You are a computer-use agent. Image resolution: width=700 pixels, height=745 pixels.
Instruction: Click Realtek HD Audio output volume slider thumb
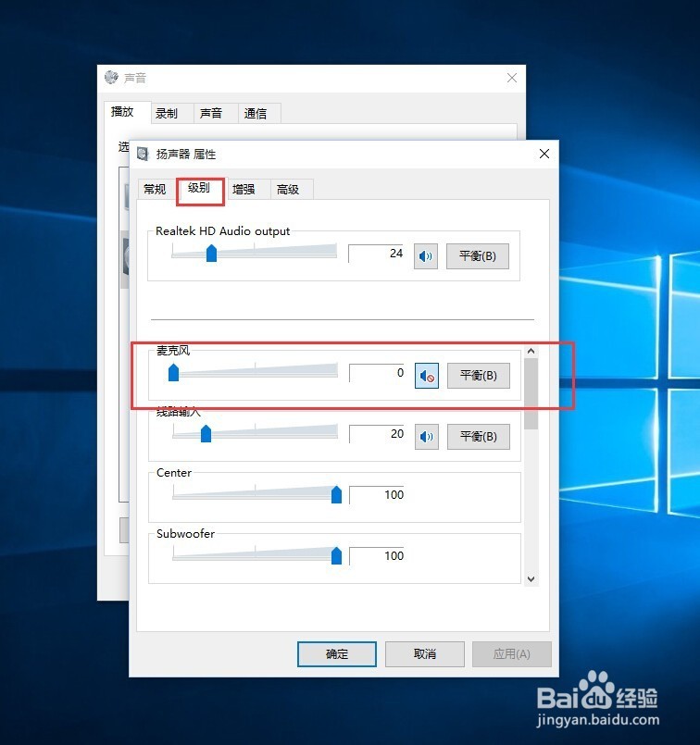(211, 254)
